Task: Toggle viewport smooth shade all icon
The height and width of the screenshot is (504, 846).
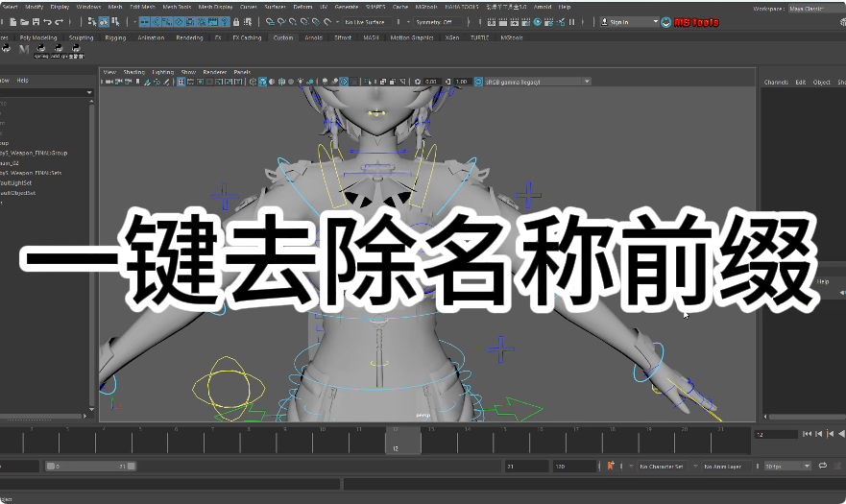Action: pos(263,82)
